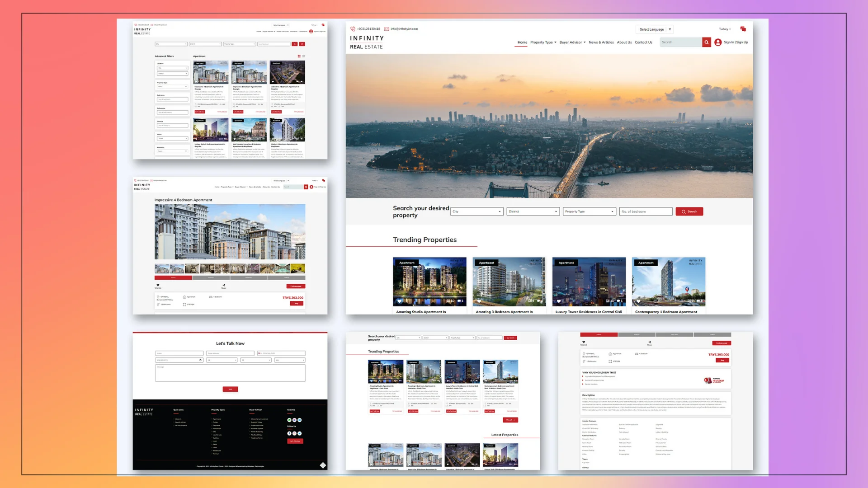Open the red chat bubbles icon

tap(743, 29)
